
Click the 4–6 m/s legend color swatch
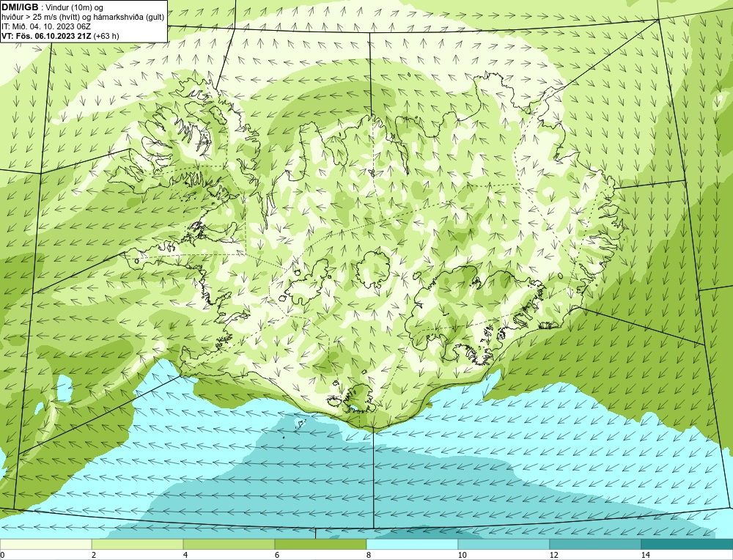point(229,544)
